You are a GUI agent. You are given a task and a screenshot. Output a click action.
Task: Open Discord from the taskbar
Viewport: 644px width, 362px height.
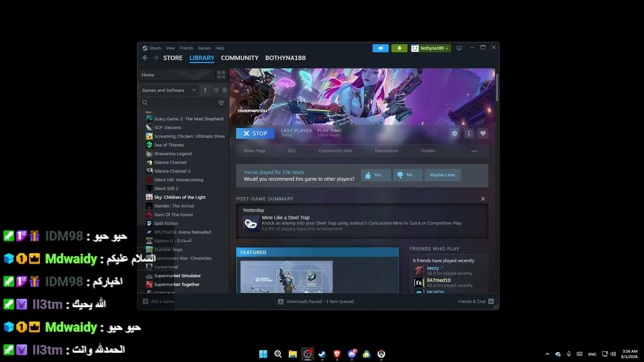click(x=352, y=354)
